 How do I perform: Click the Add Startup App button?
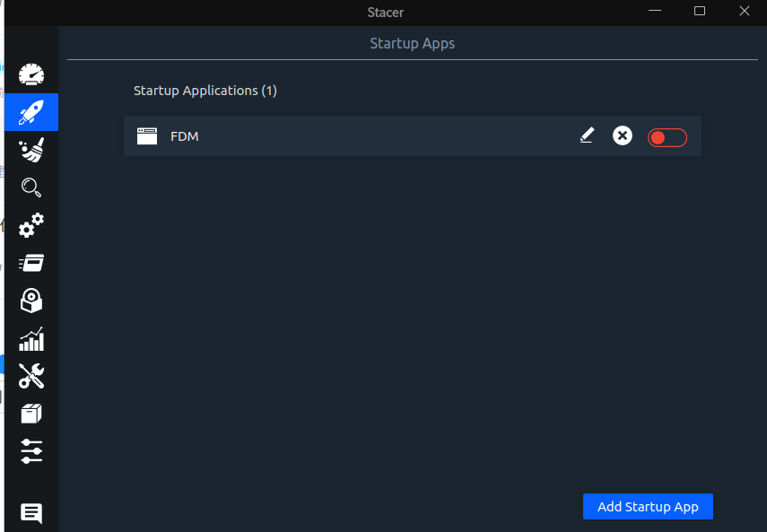coord(648,507)
